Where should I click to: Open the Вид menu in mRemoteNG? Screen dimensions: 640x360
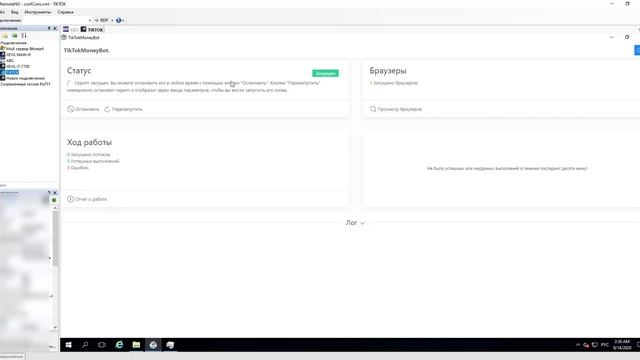[15, 12]
